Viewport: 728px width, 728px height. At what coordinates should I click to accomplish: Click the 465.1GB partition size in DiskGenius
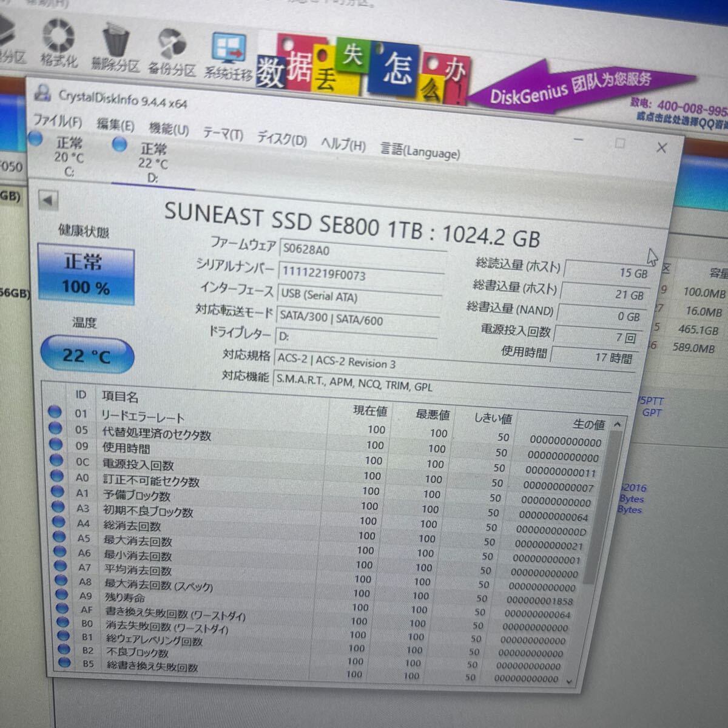(698, 331)
